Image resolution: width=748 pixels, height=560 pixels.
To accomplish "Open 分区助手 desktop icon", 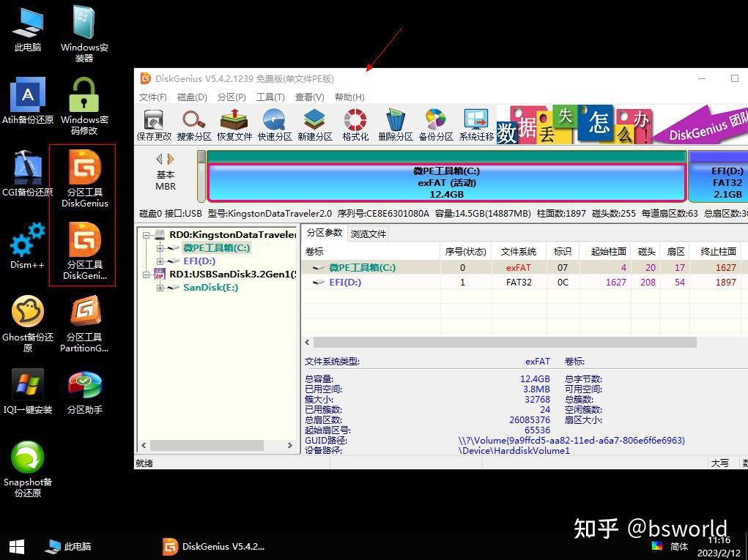I will 84,392.
